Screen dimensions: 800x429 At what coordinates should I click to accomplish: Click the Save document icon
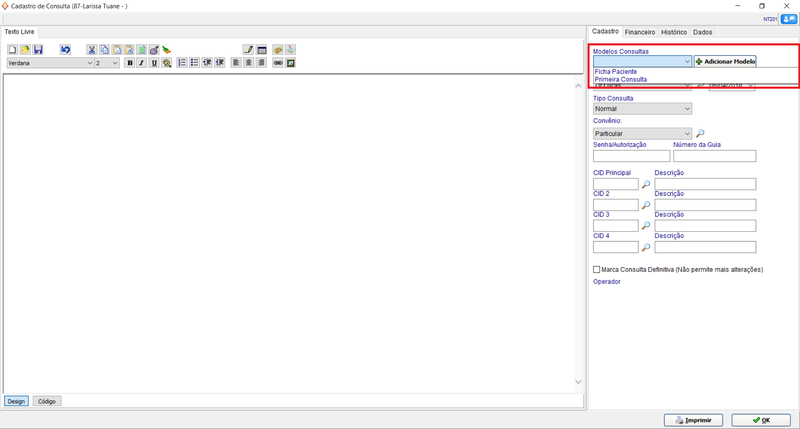(x=38, y=49)
